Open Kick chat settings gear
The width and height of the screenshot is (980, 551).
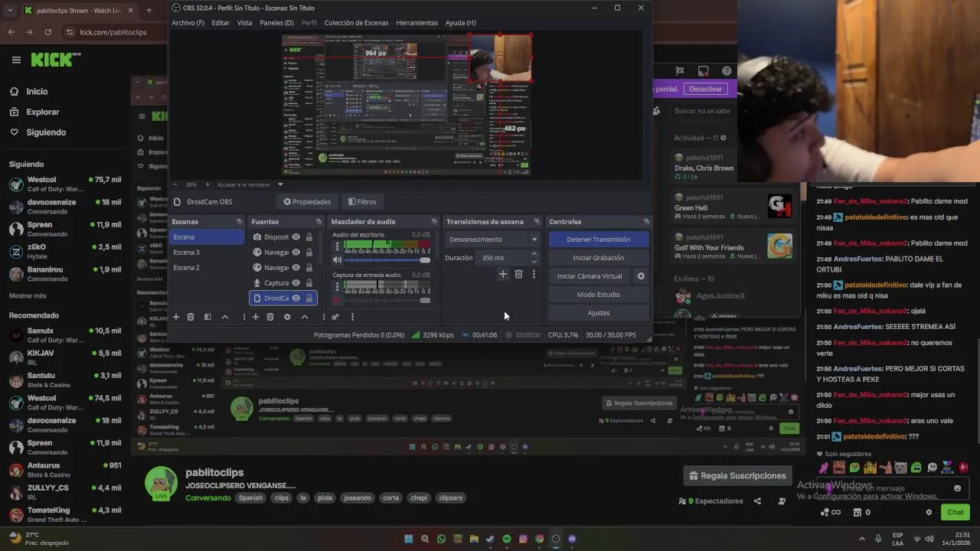pos(929,513)
